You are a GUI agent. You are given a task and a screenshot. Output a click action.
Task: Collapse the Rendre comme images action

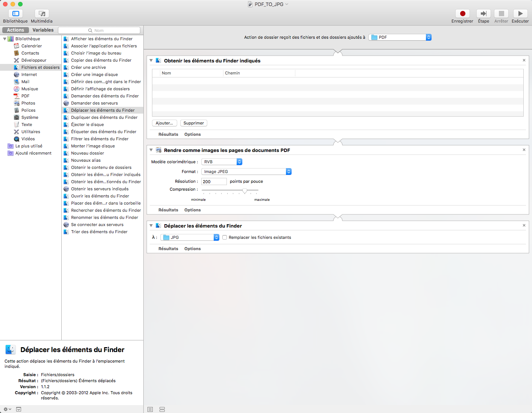pyautogui.click(x=151, y=150)
